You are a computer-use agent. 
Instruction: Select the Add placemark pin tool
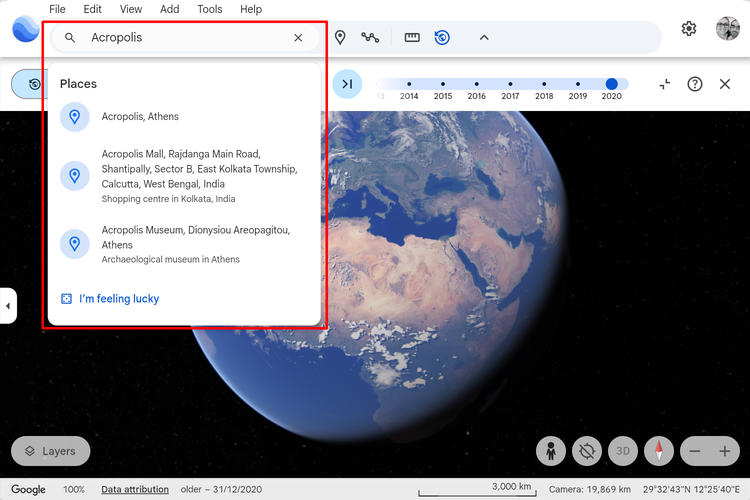tap(340, 37)
